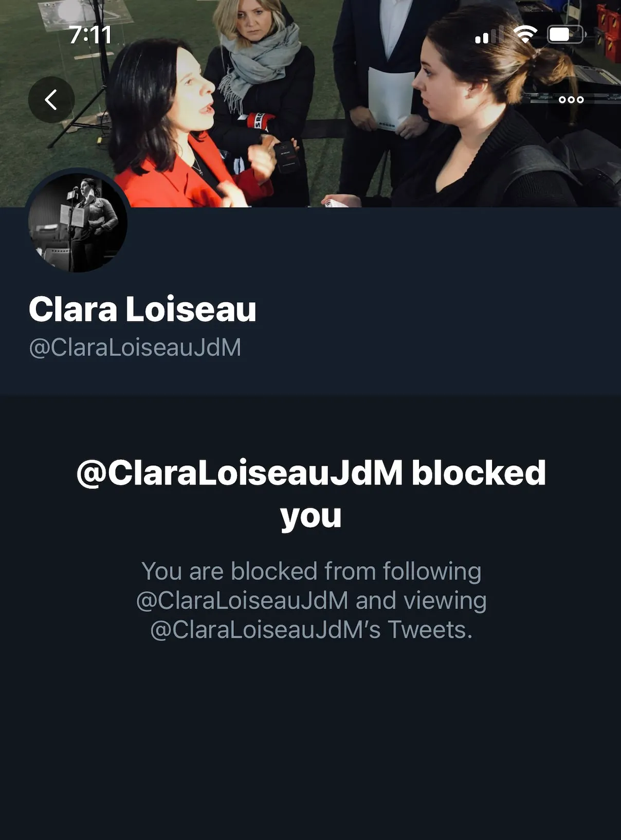Select the display name Clara Loiseau
The width and height of the screenshot is (621, 840).
coord(142,309)
